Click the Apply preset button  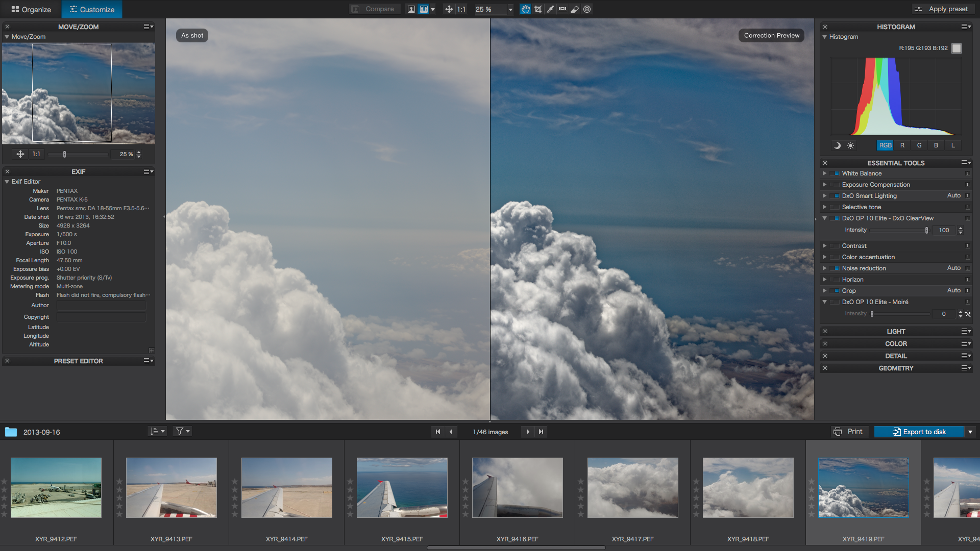[x=941, y=9]
